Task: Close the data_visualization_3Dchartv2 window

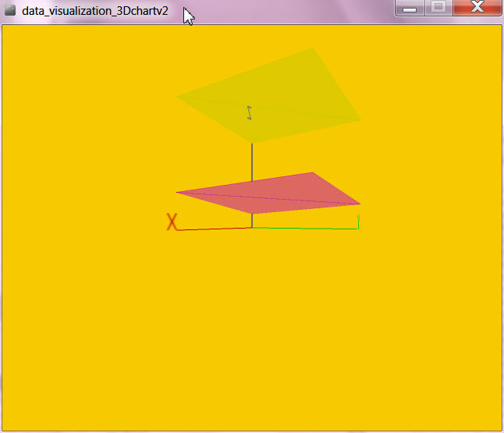Action: coord(477,8)
